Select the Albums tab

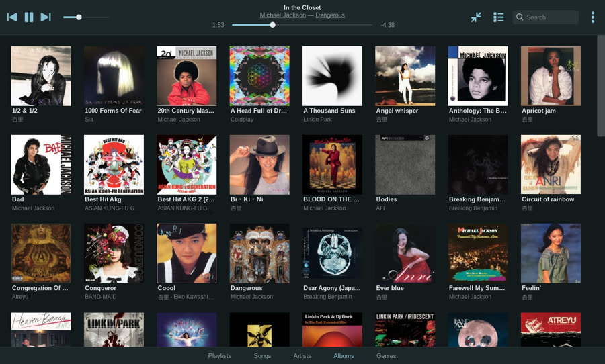click(344, 355)
